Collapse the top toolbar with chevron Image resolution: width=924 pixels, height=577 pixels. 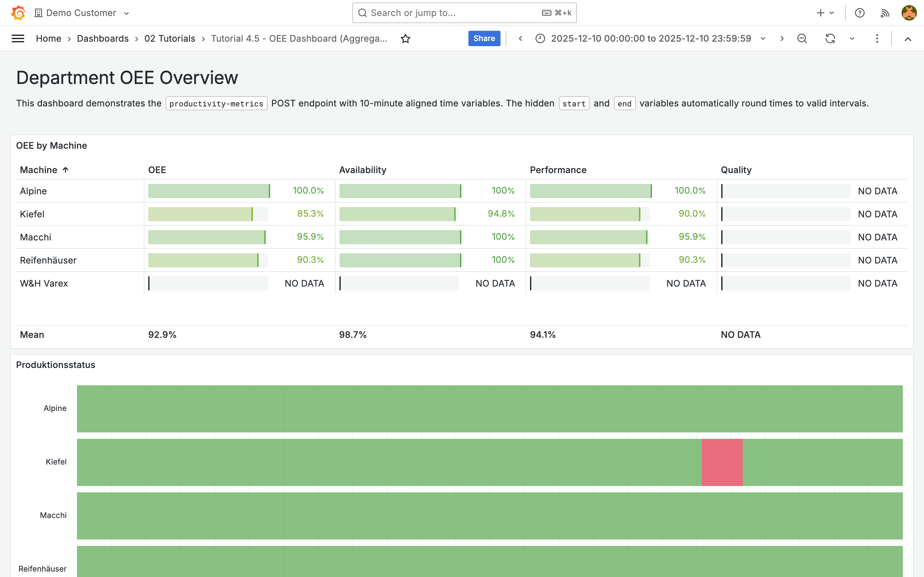[x=908, y=39]
